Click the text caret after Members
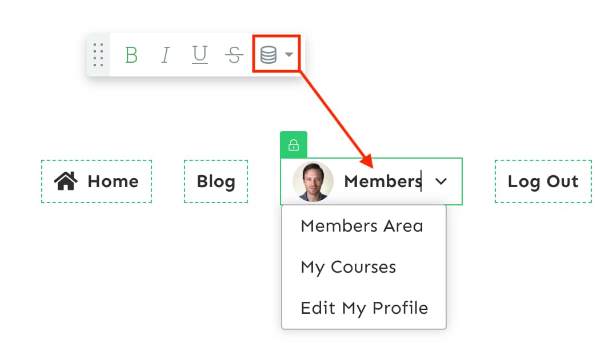 click(x=422, y=181)
